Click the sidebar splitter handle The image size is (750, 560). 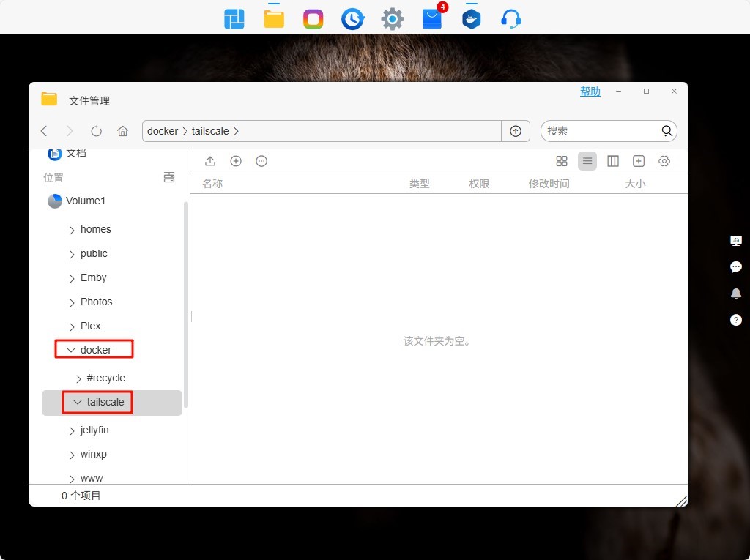coord(192,316)
